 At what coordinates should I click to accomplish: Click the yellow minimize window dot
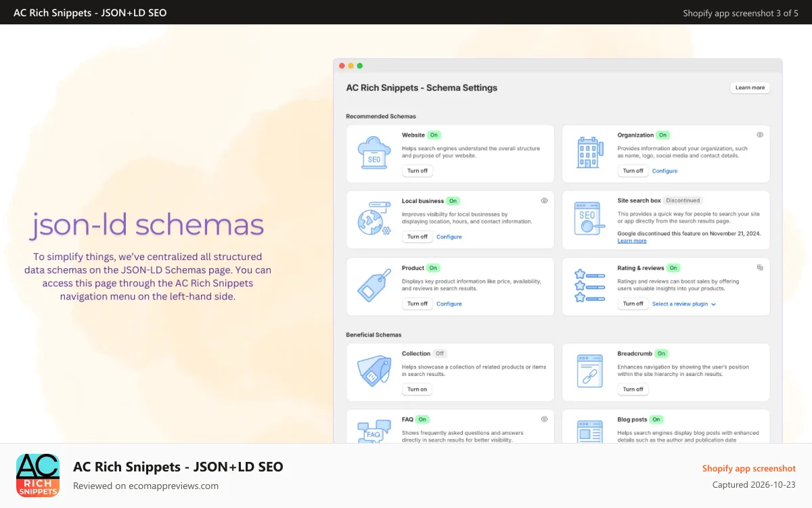pyautogui.click(x=351, y=66)
